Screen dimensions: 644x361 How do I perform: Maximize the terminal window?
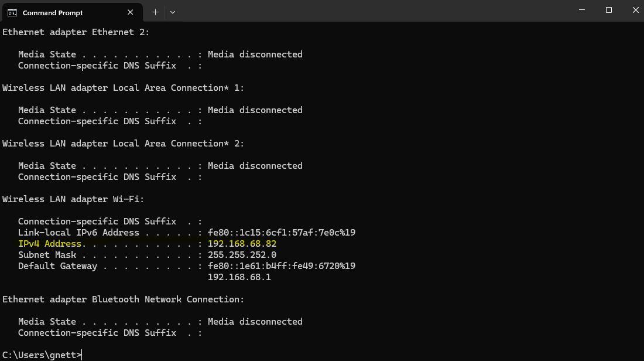[x=609, y=10]
